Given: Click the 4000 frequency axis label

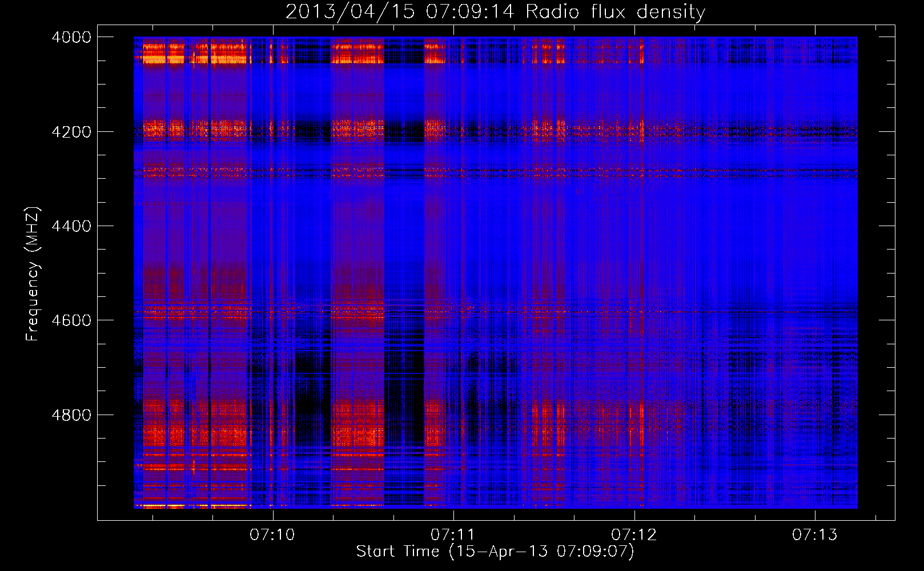Looking at the screenshot, I should (71, 37).
